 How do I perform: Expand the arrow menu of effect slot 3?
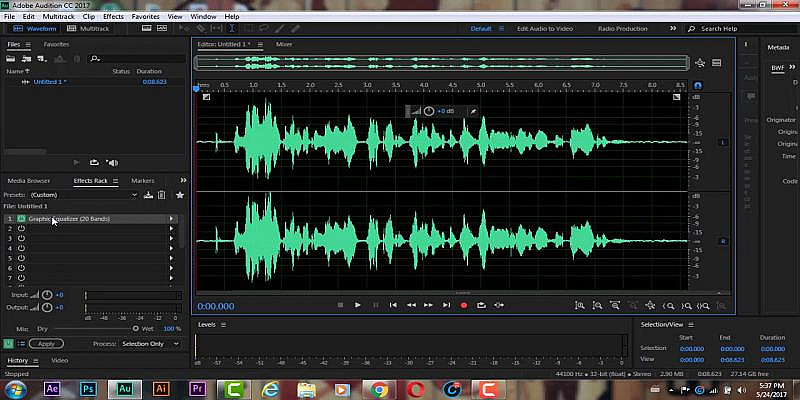[171, 239]
